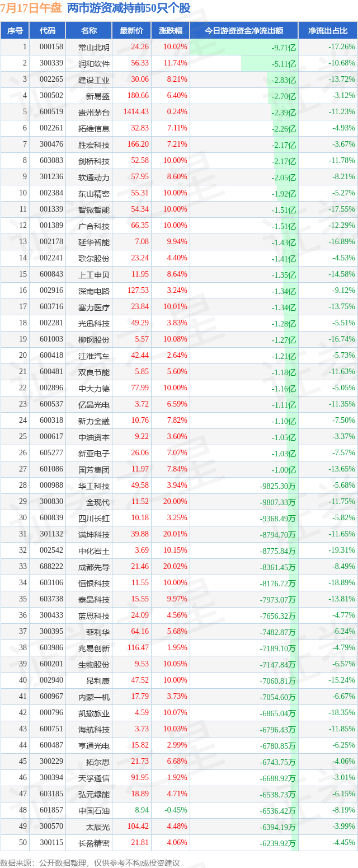This screenshot has width=358, height=868.
Task: Select stock name 亿晶光电
Action: (94, 404)
